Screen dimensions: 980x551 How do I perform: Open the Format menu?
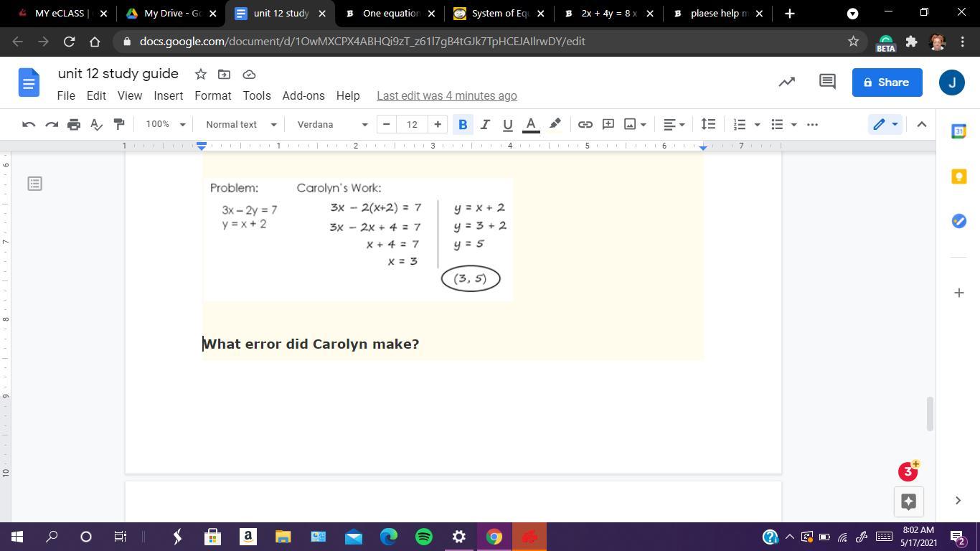click(x=213, y=95)
